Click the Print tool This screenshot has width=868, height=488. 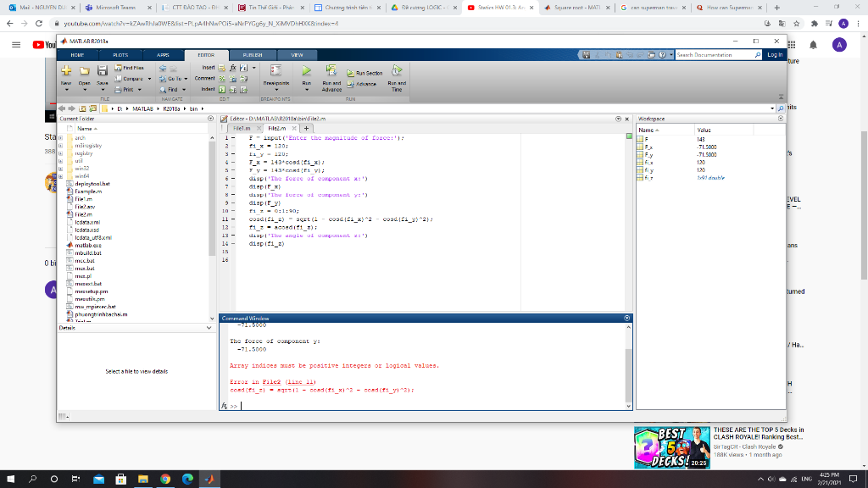pyautogui.click(x=125, y=90)
